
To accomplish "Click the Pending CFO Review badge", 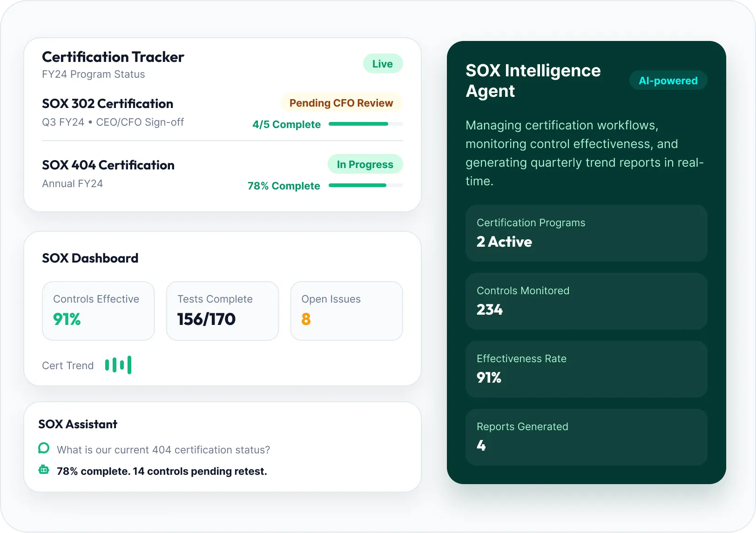I will tap(341, 103).
